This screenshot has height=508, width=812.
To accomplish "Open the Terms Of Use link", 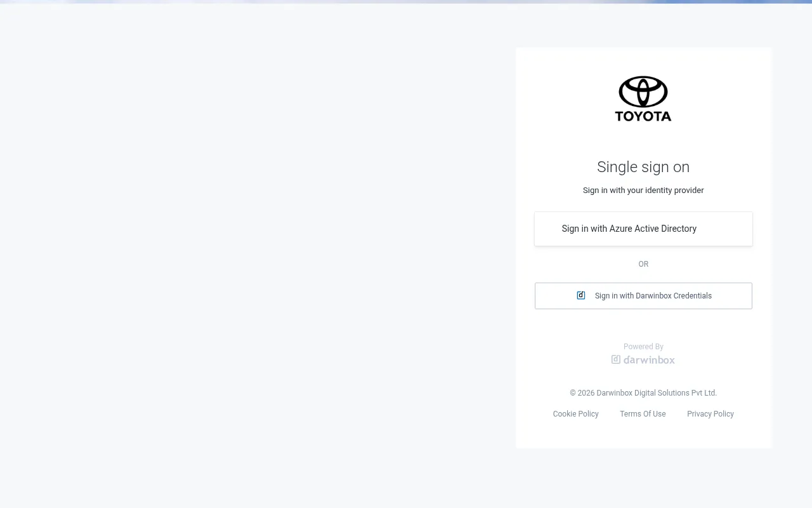I will click(643, 414).
